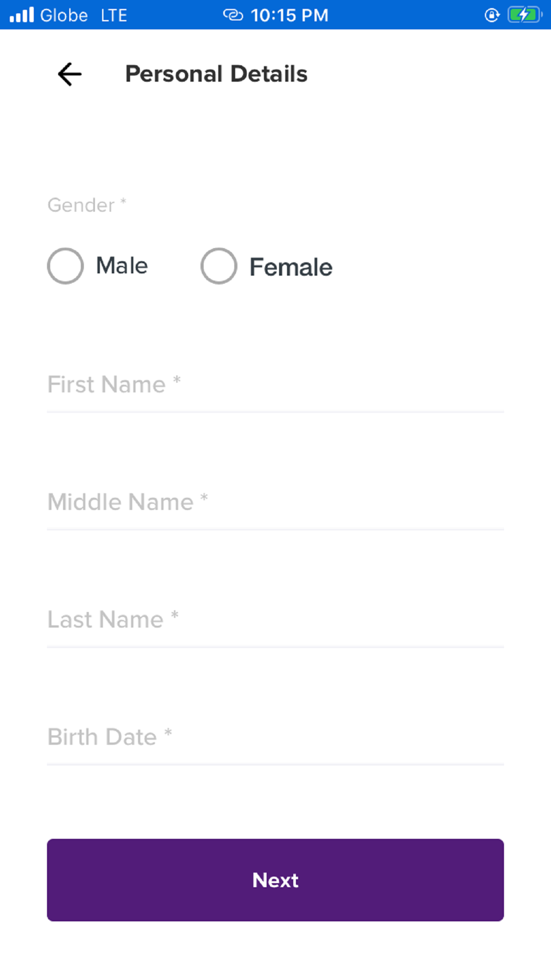Tap the 10:15 PM clock
551x980 pixels.
tap(289, 15)
